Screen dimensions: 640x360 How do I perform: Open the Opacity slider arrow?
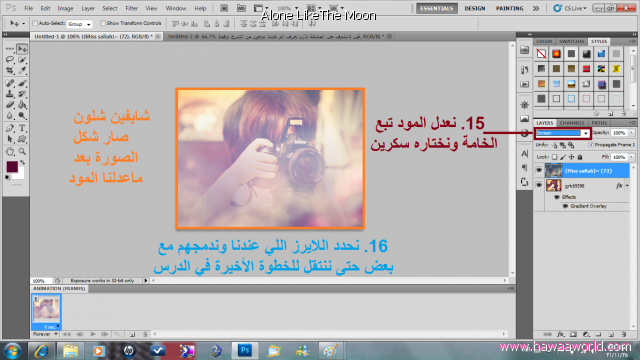point(631,133)
